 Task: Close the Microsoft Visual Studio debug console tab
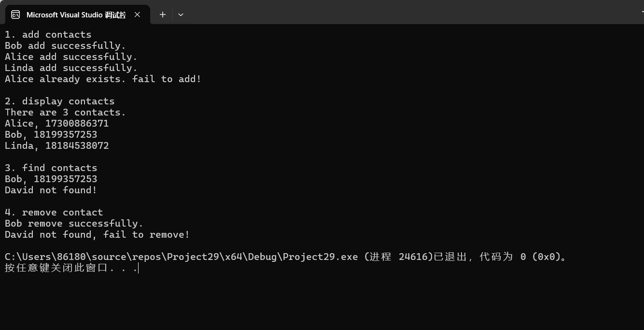[137, 14]
